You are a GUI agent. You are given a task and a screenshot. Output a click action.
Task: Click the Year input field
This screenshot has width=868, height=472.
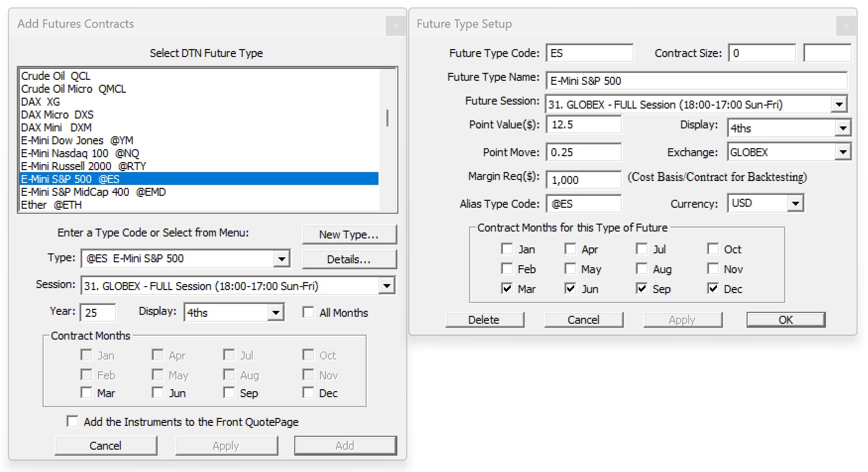(98, 313)
